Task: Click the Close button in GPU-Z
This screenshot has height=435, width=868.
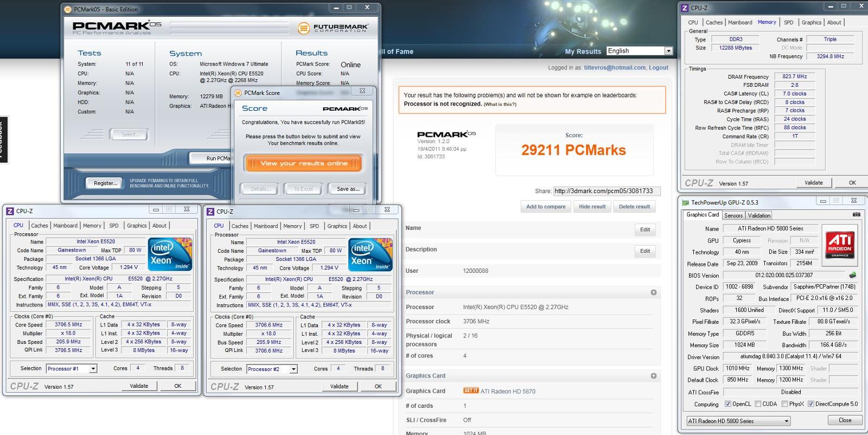Action: click(x=845, y=420)
